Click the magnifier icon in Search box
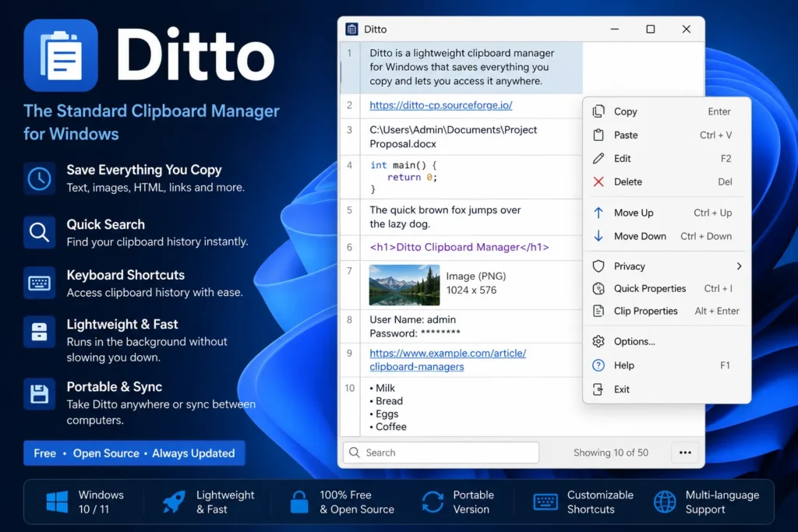Screen dimensions: 798x532 pyautogui.click(x=355, y=452)
